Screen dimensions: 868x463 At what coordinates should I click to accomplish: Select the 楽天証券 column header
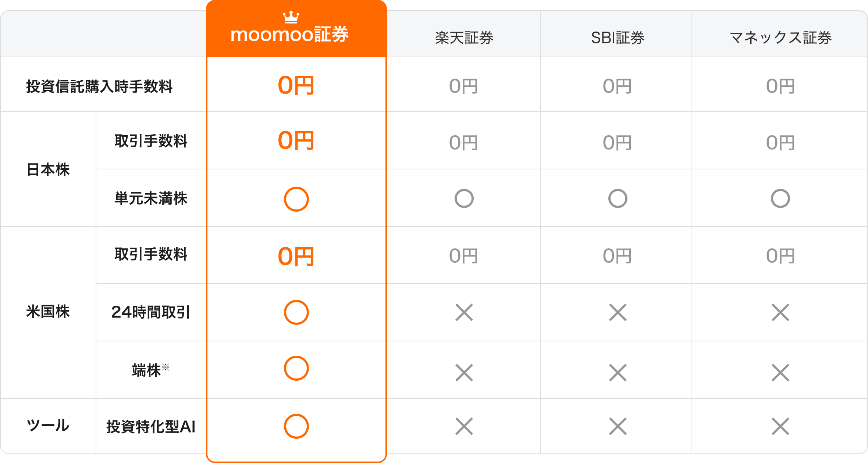(464, 38)
